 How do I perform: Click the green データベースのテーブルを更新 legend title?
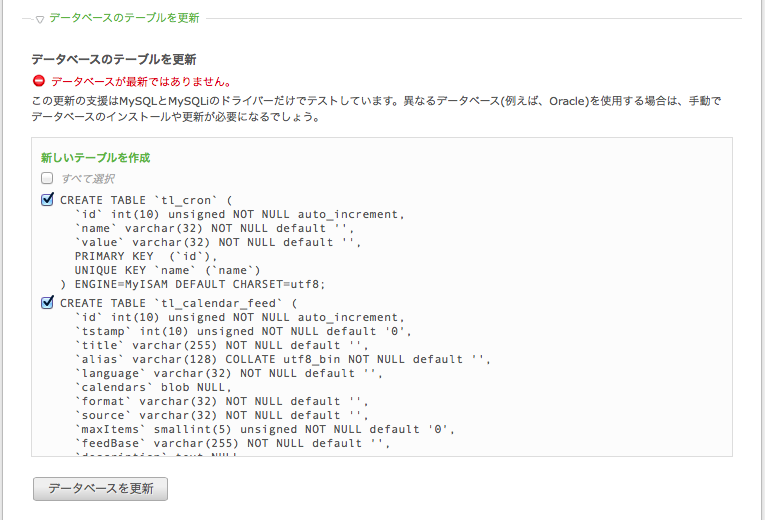pyautogui.click(x=124, y=19)
